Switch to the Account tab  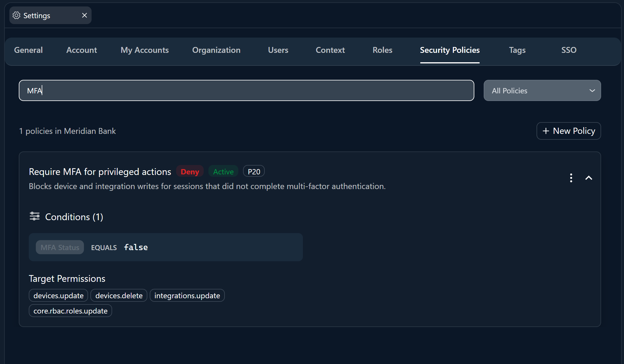pos(82,50)
